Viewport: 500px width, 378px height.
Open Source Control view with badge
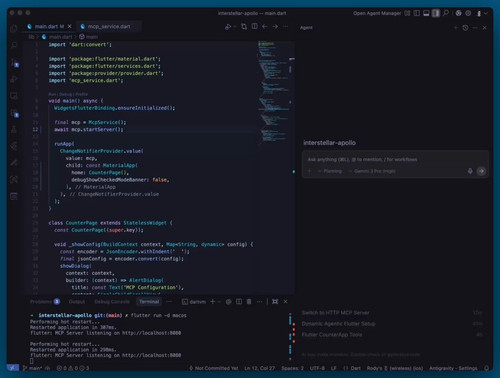15,62
